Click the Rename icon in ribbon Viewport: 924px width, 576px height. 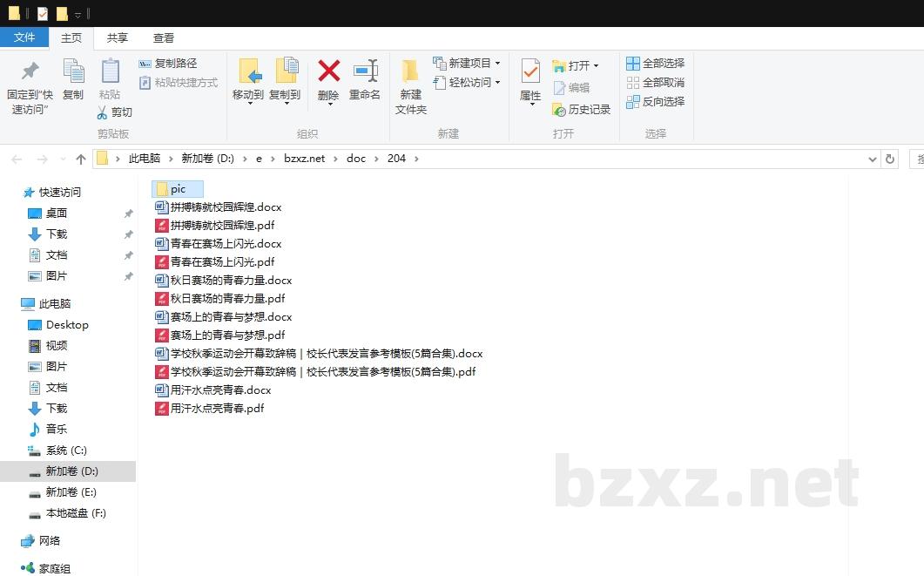click(x=365, y=71)
